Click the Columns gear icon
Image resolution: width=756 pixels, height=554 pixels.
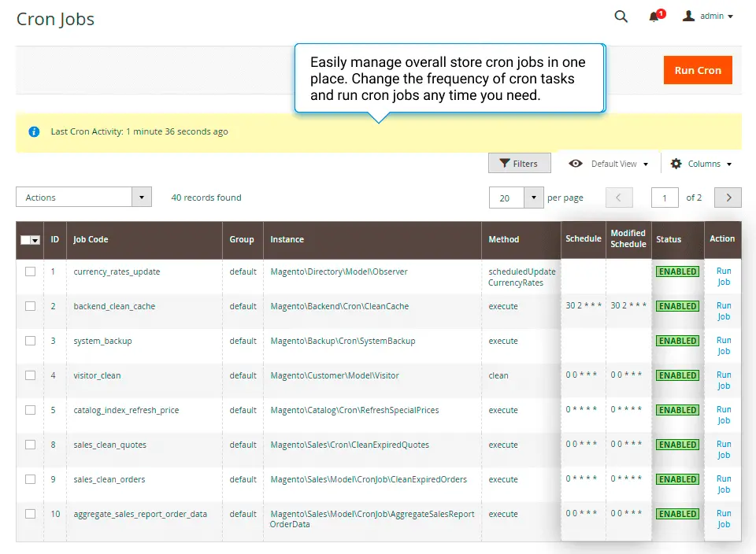coord(676,163)
